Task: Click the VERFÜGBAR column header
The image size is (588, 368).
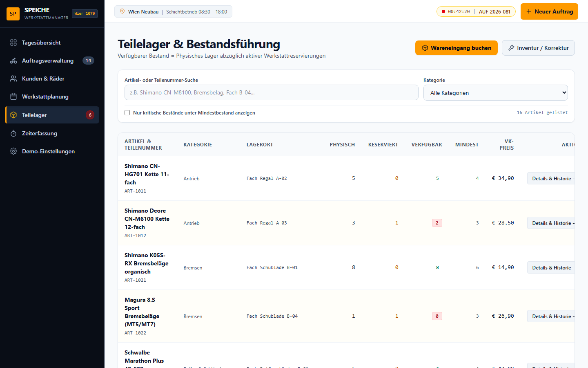Action: [x=427, y=145]
